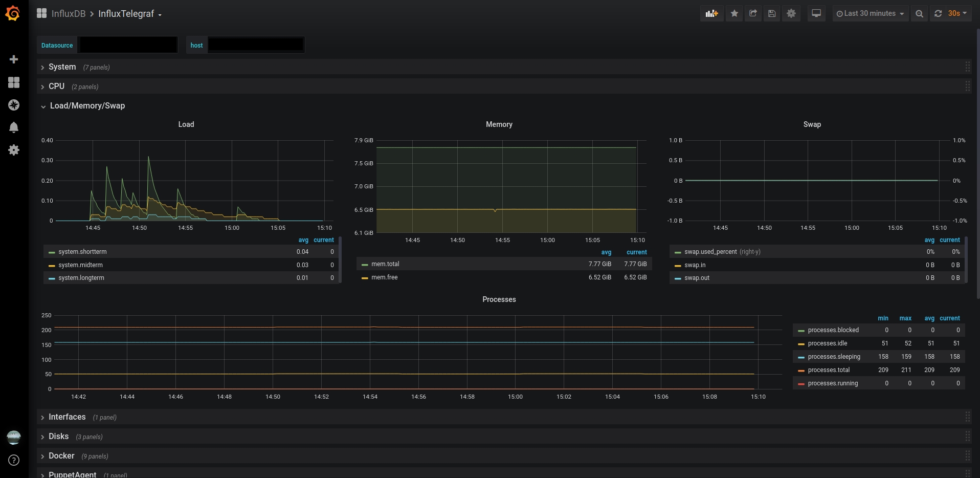Cycle view mode with monitor icon

(816, 14)
